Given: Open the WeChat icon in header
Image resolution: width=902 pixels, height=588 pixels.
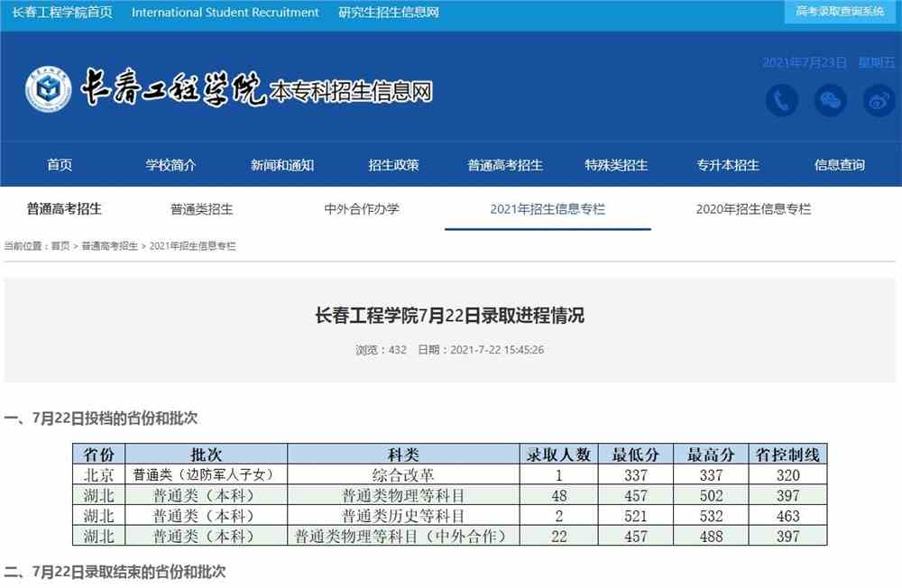Looking at the screenshot, I should pos(831,101).
